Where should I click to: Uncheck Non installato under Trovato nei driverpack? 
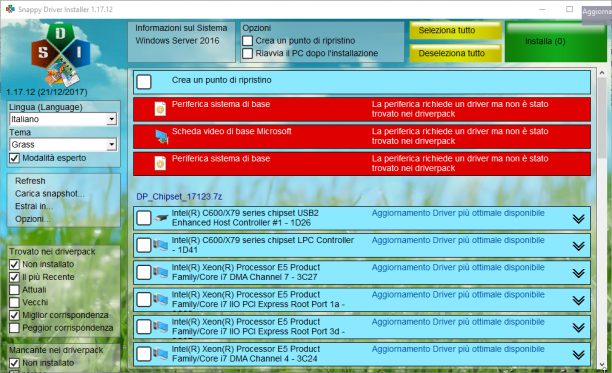14,265
